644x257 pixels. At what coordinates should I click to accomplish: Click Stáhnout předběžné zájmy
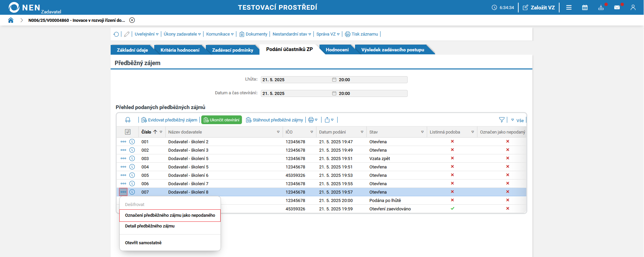[x=275, y=120]
